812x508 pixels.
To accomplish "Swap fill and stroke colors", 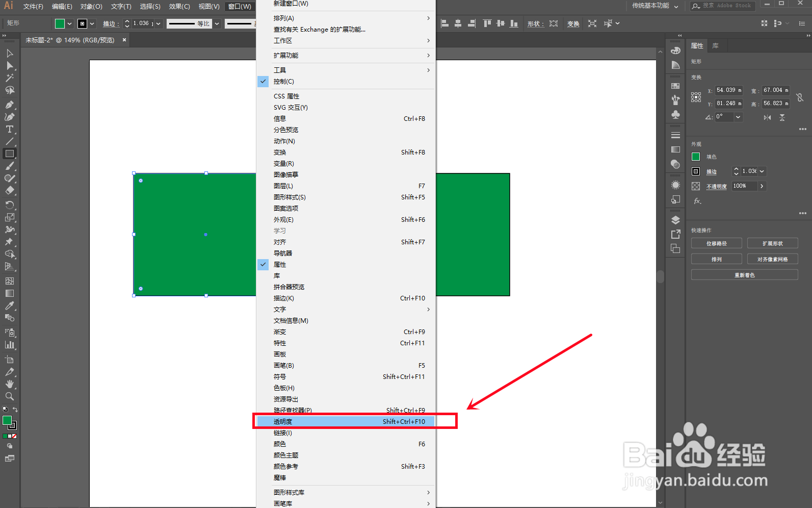I will click(x=15, y=410).
